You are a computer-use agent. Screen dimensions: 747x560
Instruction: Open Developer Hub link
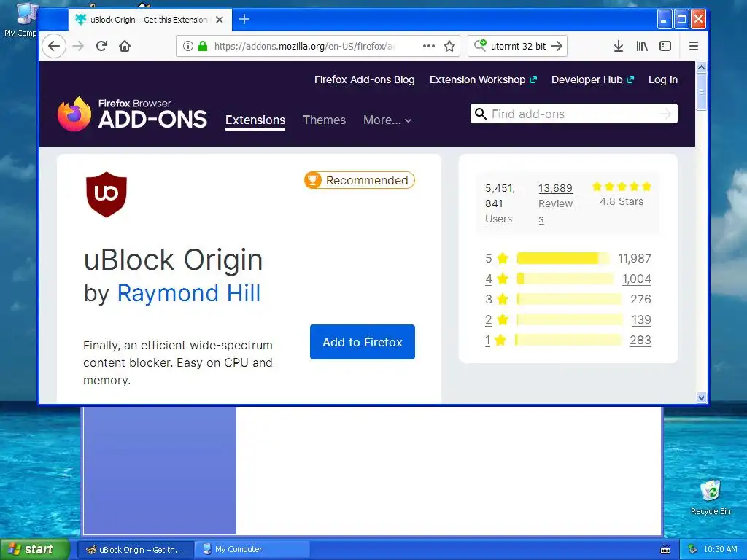[592, 79]
